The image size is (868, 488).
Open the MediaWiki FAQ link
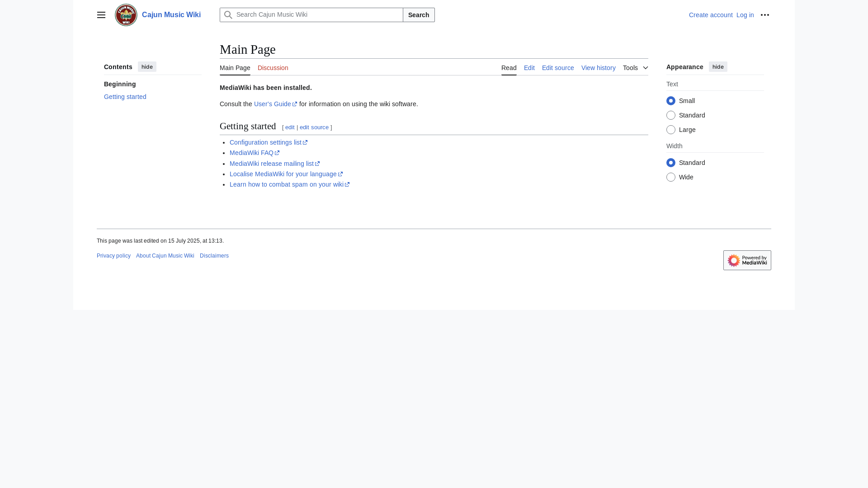[x=254, y=153]
